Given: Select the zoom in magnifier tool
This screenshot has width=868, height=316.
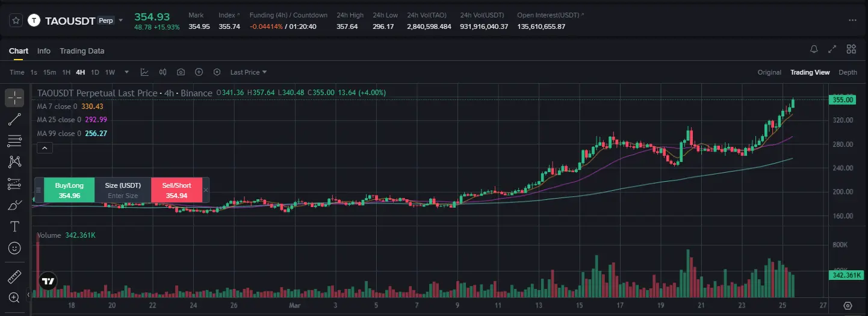Looking at the screenshot, I should point(15,297).
